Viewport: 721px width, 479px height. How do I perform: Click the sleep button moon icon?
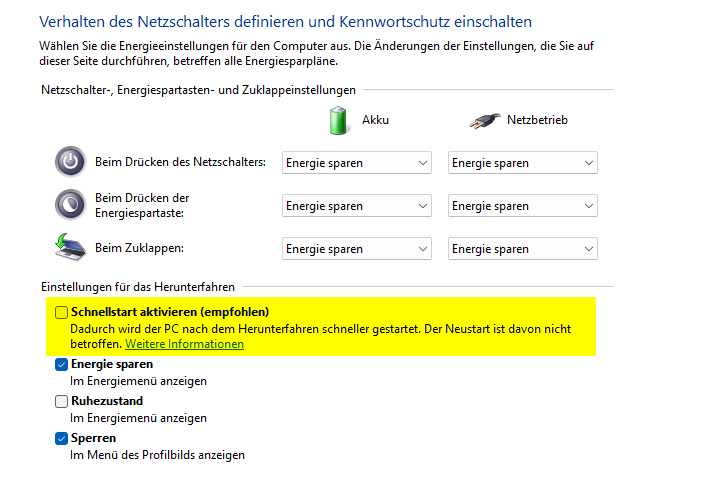point(70,205)
